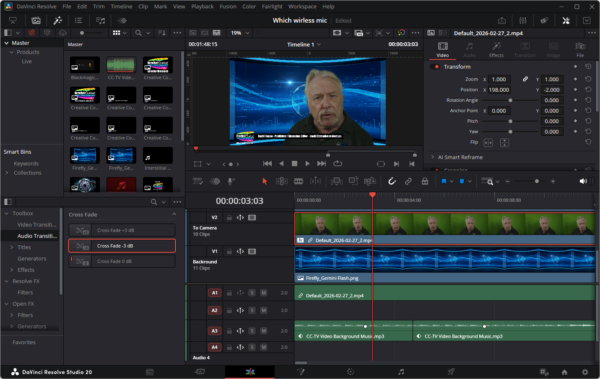Open the Color page

click(x=350, y=371)
